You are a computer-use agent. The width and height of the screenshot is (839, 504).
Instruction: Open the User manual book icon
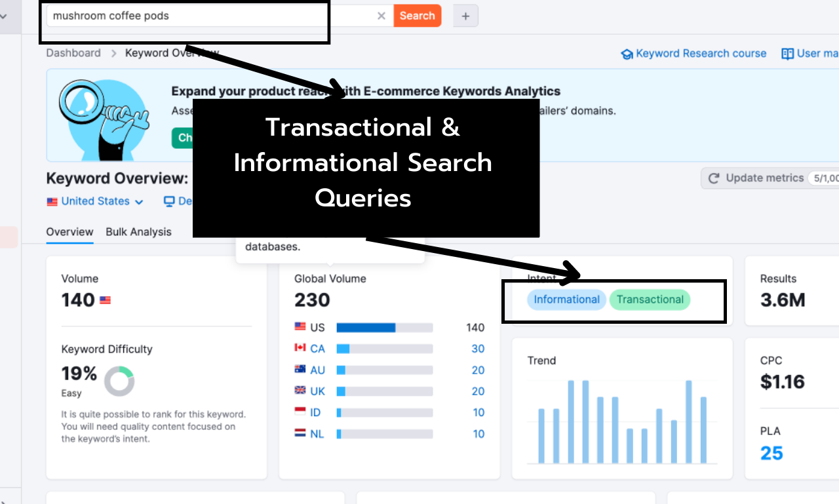point(787,53)
